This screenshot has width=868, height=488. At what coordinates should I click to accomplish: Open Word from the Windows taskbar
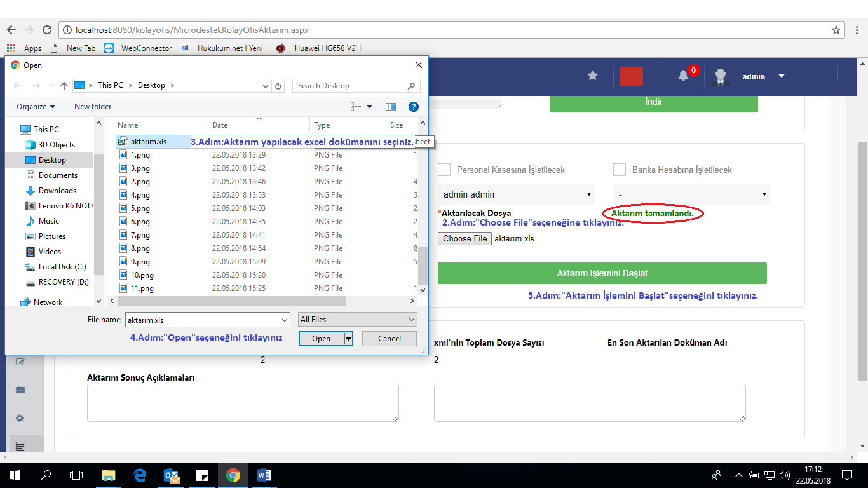[264, 475]
